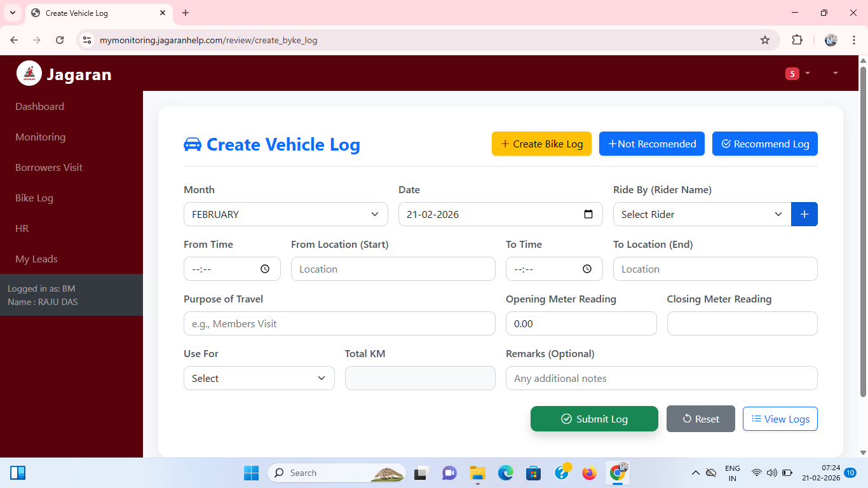Click the green Submit Log button

point(594,419)
